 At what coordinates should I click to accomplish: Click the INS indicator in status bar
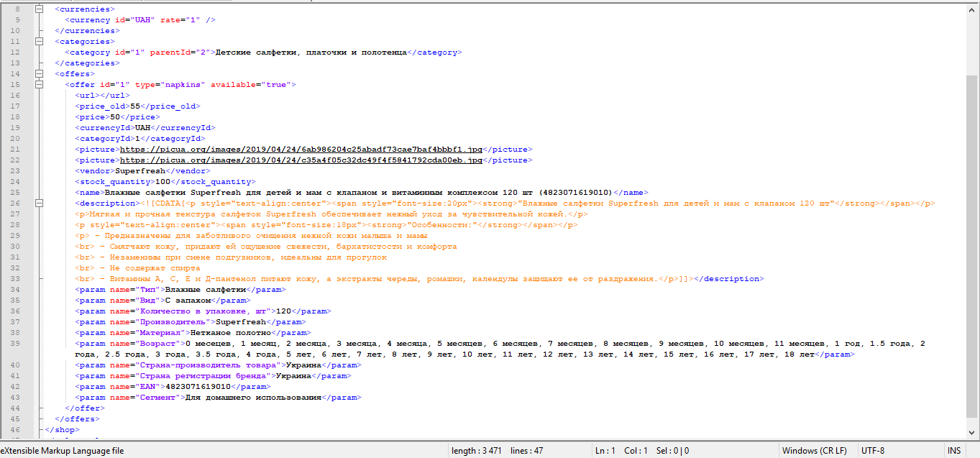(954, 451)
